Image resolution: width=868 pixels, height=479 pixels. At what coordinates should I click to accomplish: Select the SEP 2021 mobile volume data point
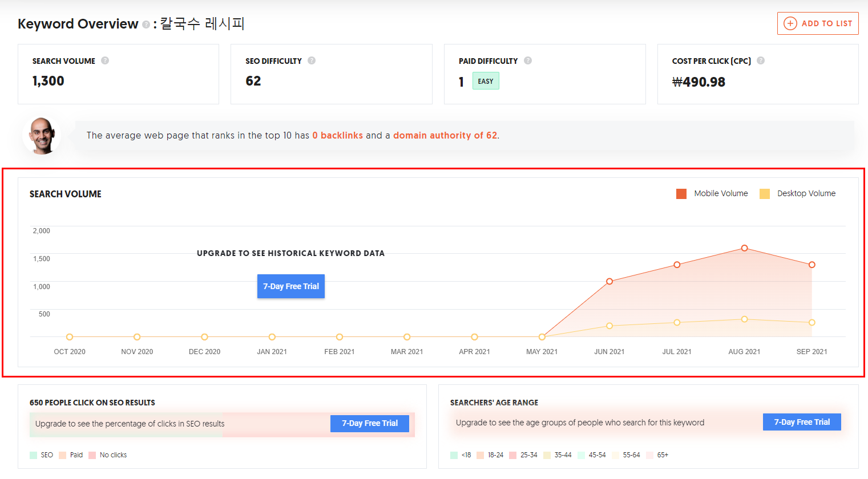pyautogui.click(x=812, y=265)
